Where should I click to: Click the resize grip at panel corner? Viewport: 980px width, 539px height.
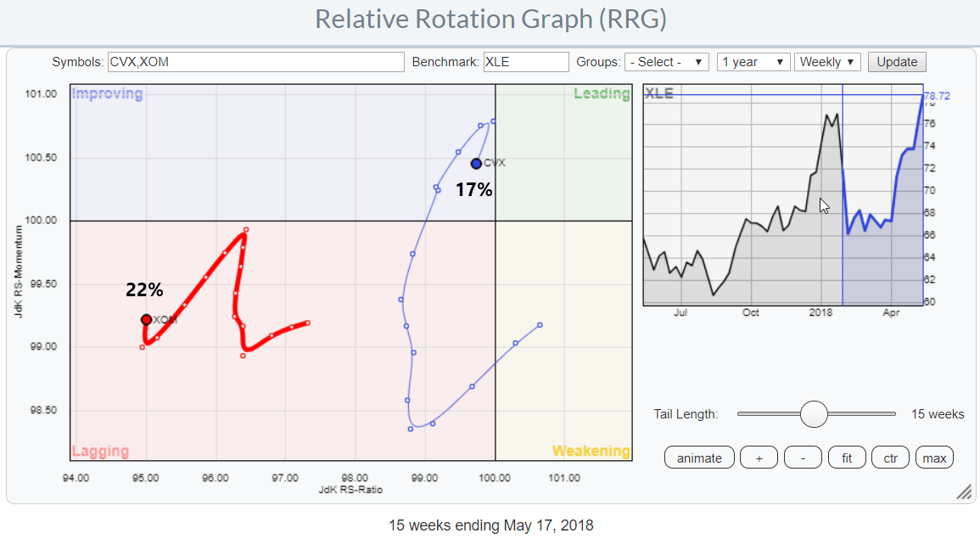(964, 492)
